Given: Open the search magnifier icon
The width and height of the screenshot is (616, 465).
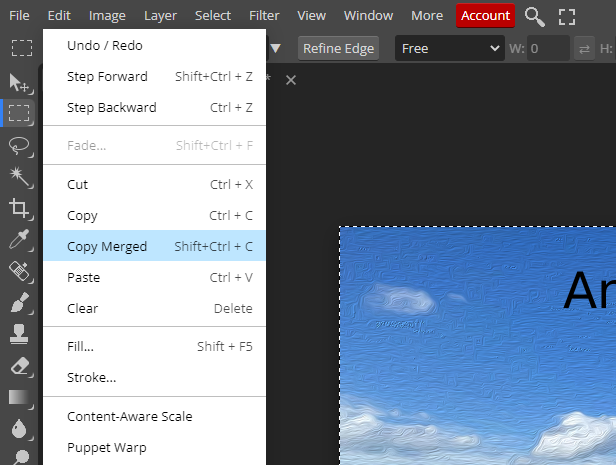Looking at the screenshot, I should [x=535, y=16].
